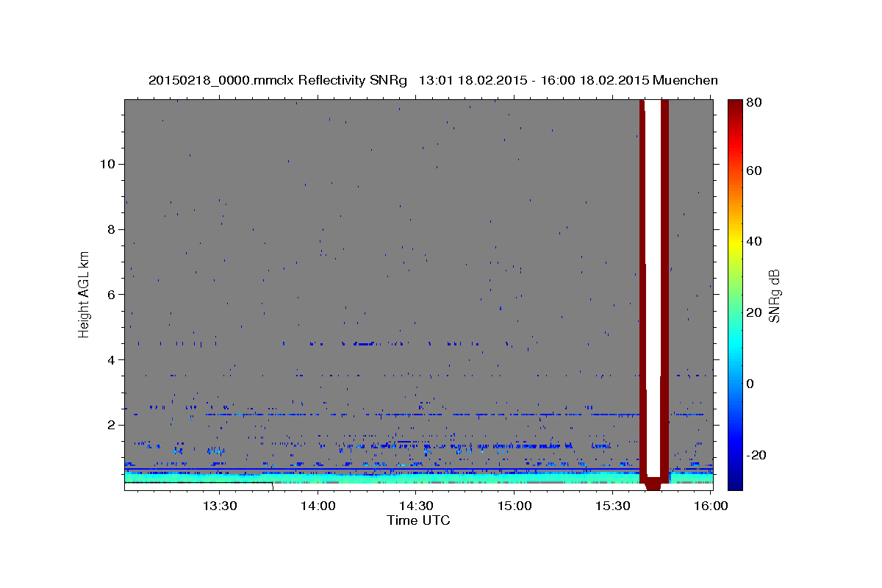Click the cyan-green reflectivity band near ground
This screenshot has height=588, width=882.
pyautogui.click(x=382, y=478)
